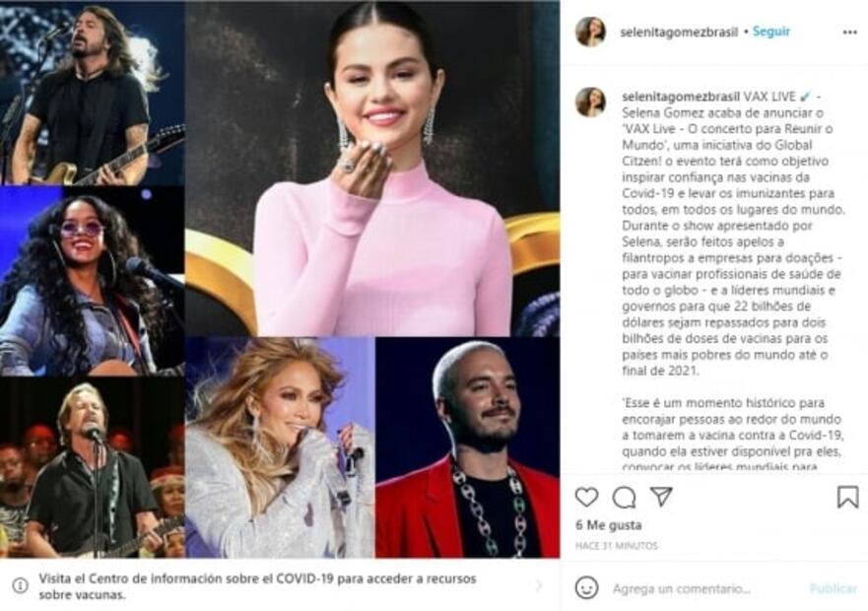Follow account via Seguir link
Viewport: 868px width, 611px height.
point(771,32)
